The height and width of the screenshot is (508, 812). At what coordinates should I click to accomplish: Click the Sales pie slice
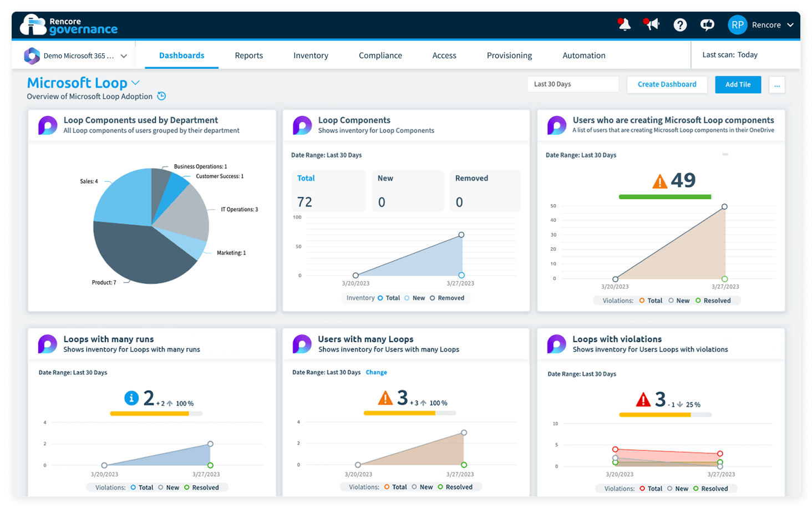click(x=125, y=197)
